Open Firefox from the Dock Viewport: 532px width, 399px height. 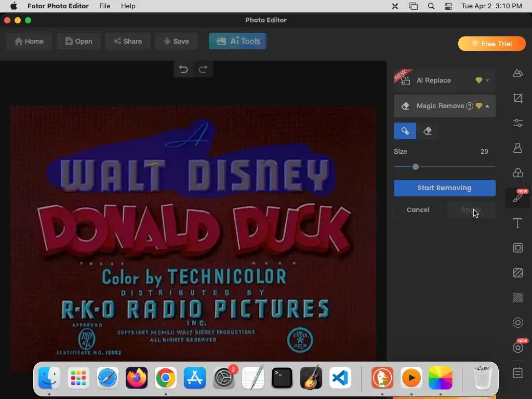tap(137, 378)
